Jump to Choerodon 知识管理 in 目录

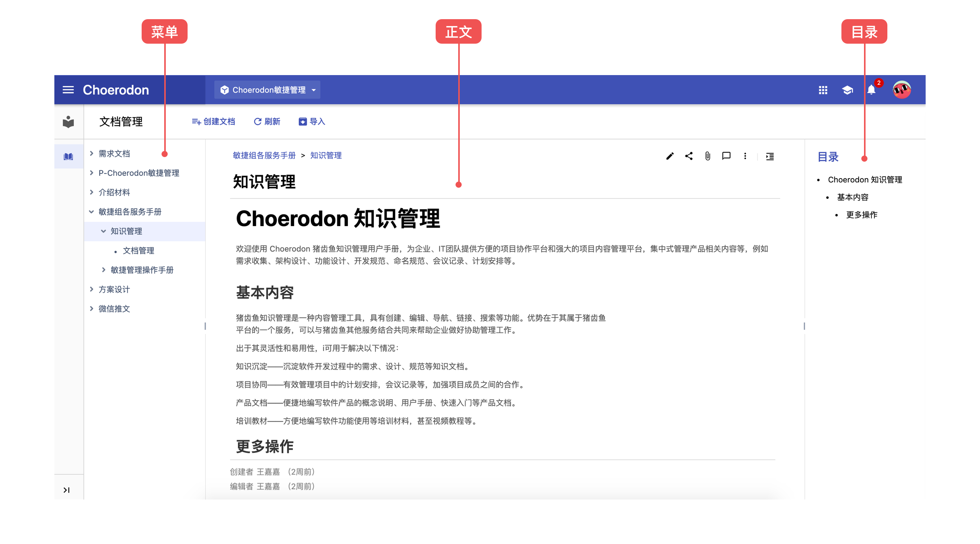point(865,180)
